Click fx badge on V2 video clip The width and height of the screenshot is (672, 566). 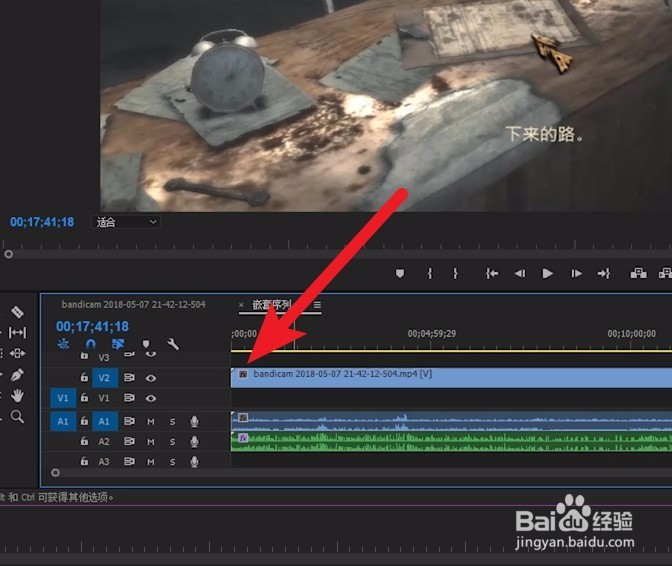pos(243,374)
